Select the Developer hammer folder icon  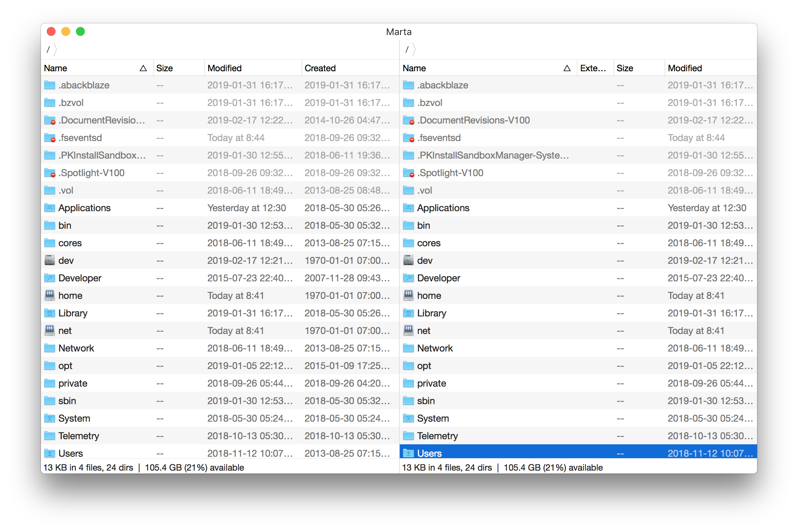pos(50,278)
